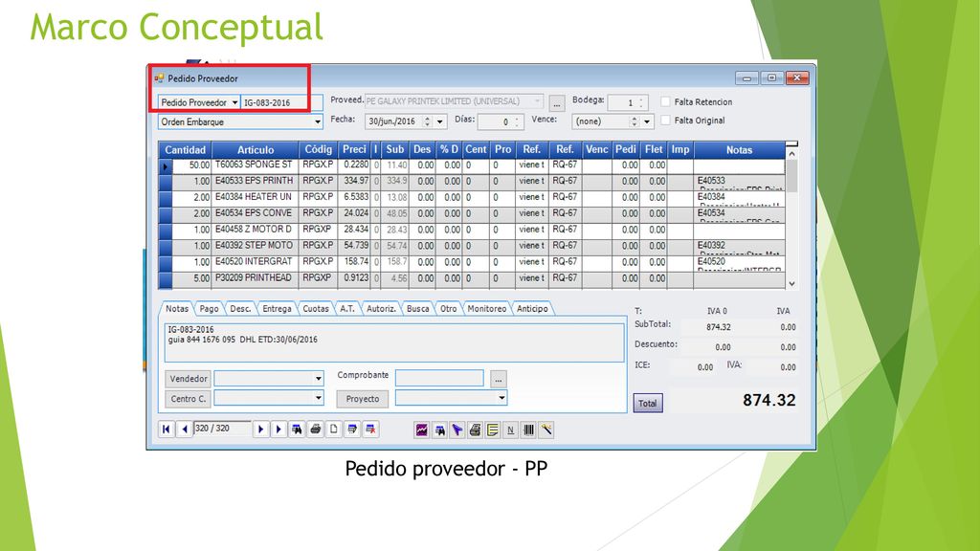Select the P30209 PRINTHEAD cell
The image size is (980, 551).
[255, 278]
